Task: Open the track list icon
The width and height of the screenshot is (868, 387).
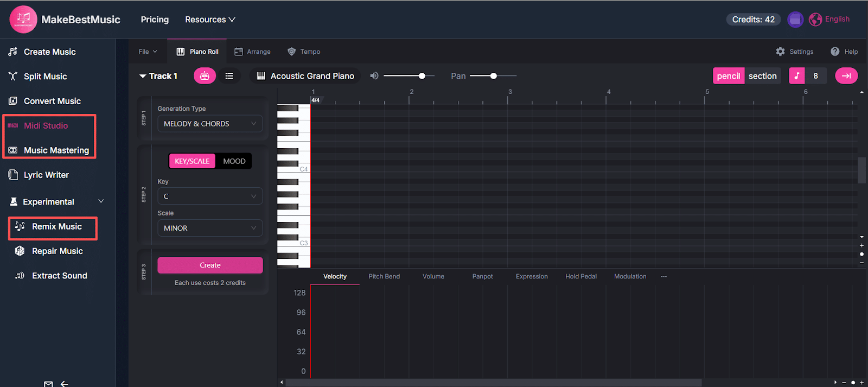Action: (229, 76)
